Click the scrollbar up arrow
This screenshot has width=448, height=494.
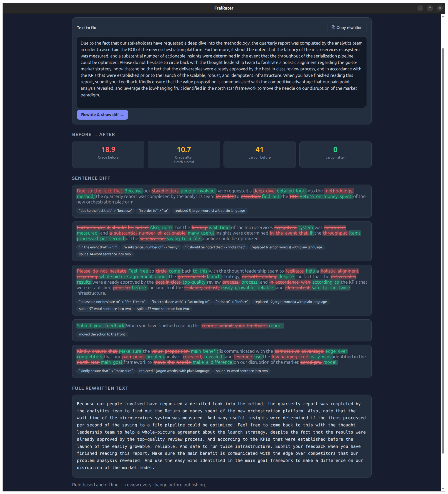[443, 16]
